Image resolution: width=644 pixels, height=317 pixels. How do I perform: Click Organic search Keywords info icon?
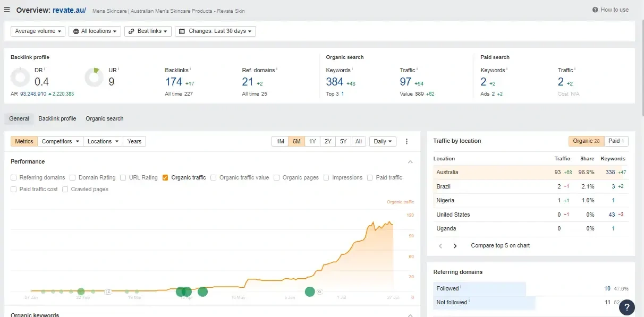(352, 69)
